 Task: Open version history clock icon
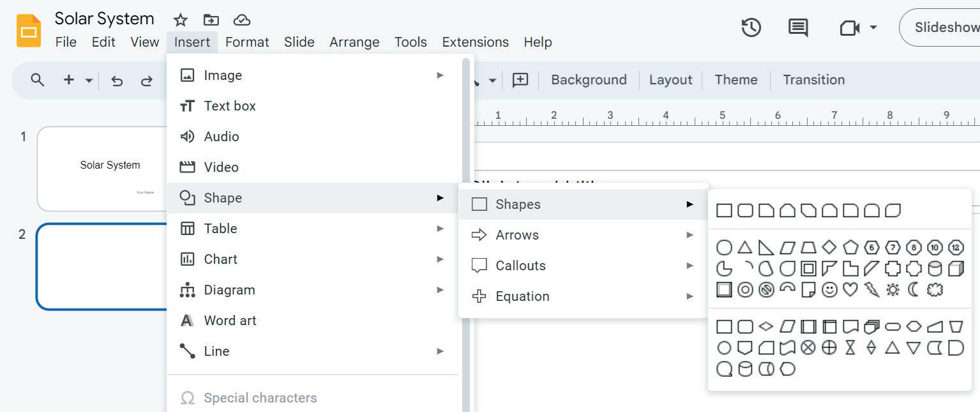(x=751, y=27)
